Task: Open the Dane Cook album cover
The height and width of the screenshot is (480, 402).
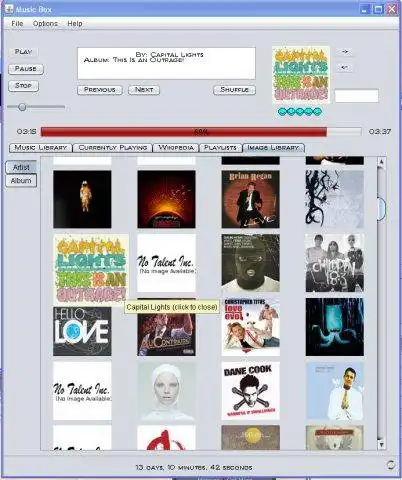Action: click(251, 391)
